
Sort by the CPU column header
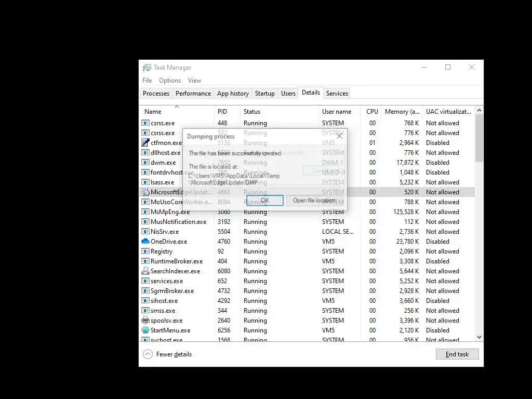pos(371,111)
